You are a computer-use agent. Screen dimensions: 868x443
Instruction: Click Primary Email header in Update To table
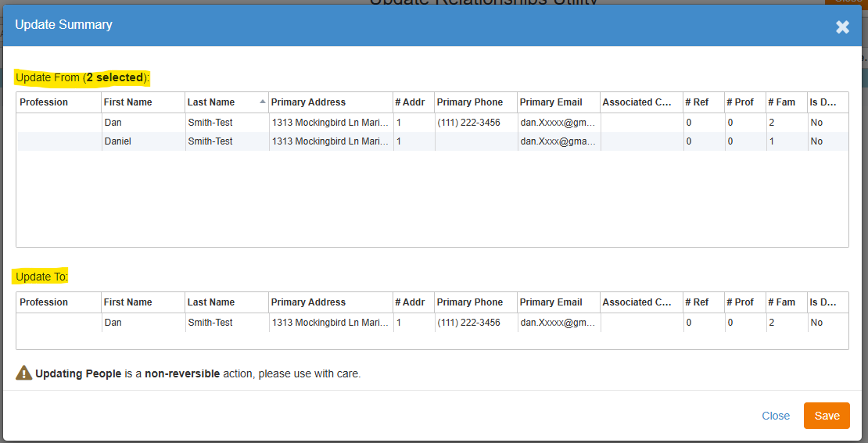tap(558, 302)
